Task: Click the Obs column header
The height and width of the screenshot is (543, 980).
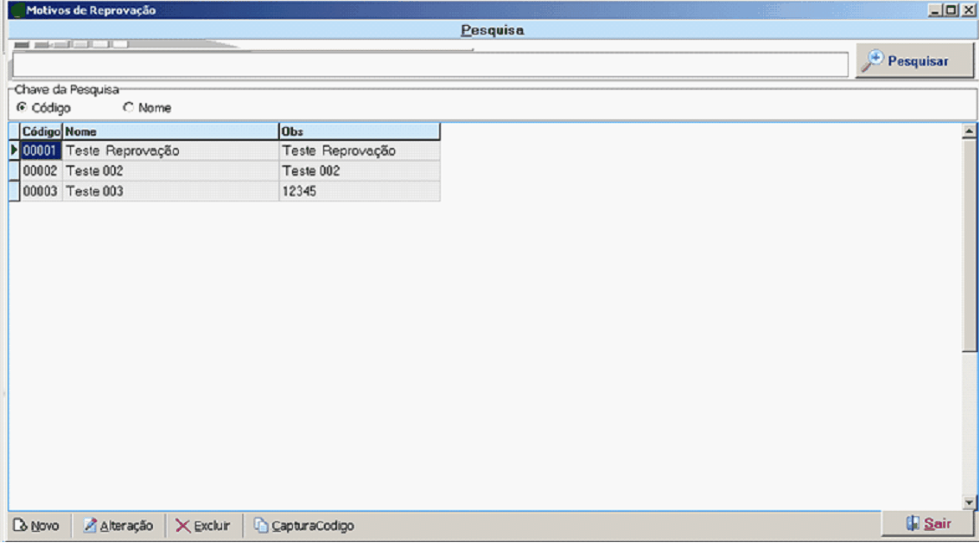Action: tap(359, 131)
